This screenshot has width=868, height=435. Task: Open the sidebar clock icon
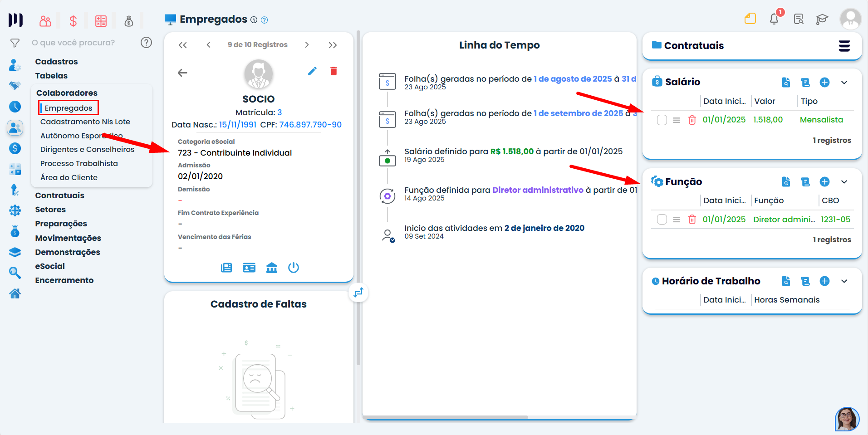pyautogui.click(x=15, y=107)
